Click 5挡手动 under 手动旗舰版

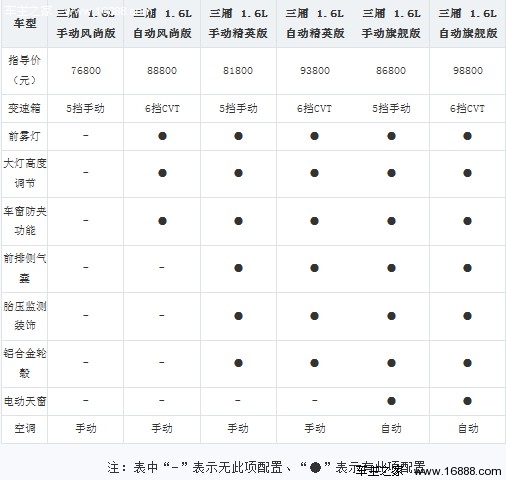391,108
